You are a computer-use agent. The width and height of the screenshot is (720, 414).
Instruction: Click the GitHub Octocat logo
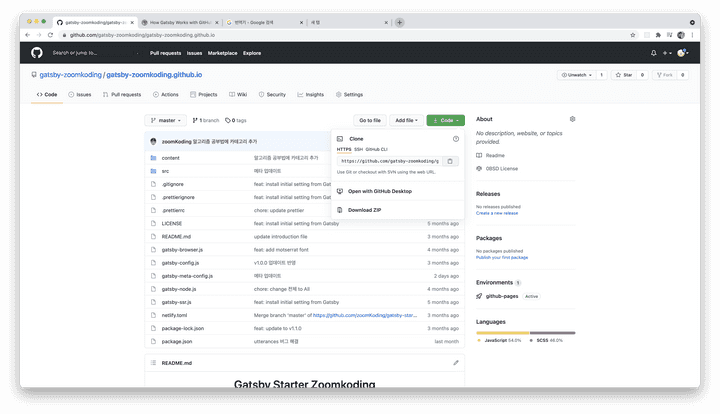[x=37, y=53]
